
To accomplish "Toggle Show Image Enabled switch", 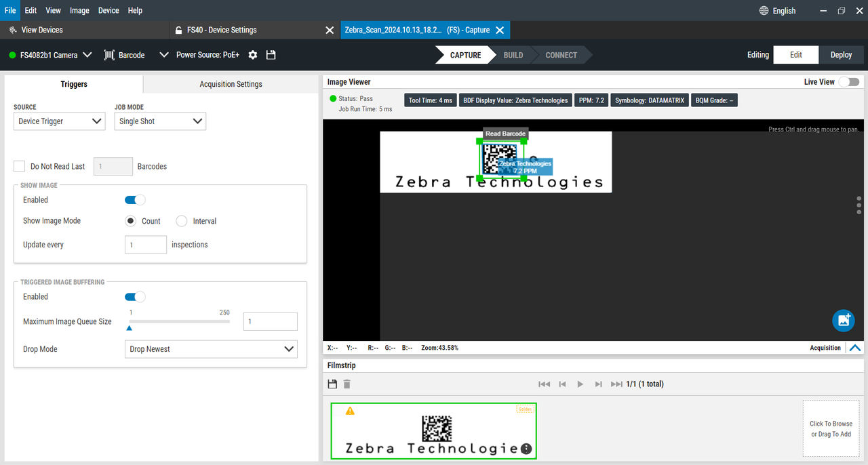I will (135, 200).
